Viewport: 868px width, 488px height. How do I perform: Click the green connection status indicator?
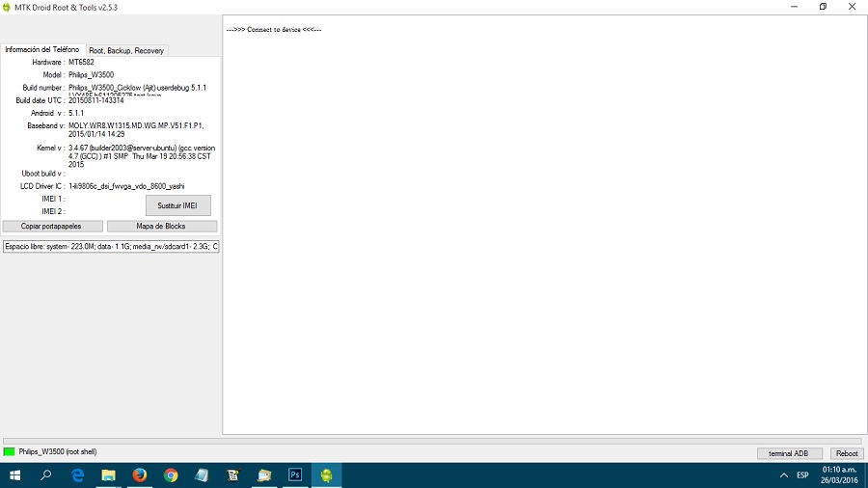pyautogui.click(x=9, y=451)
